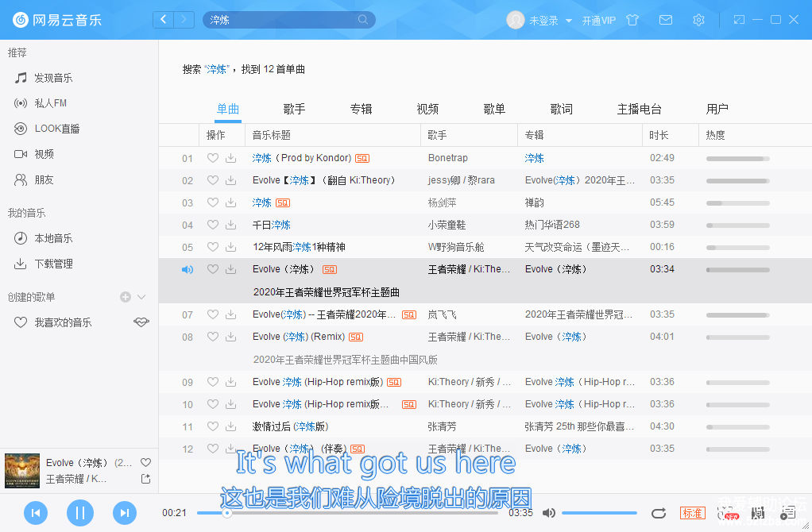
Task: Skip to the next track
Action: 124,513
